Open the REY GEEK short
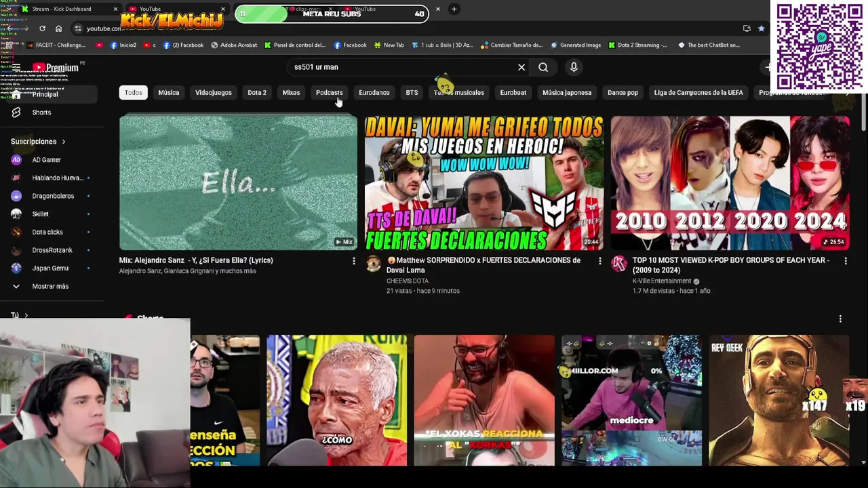The width and height of the screenshot is (868, 488). 778,401
